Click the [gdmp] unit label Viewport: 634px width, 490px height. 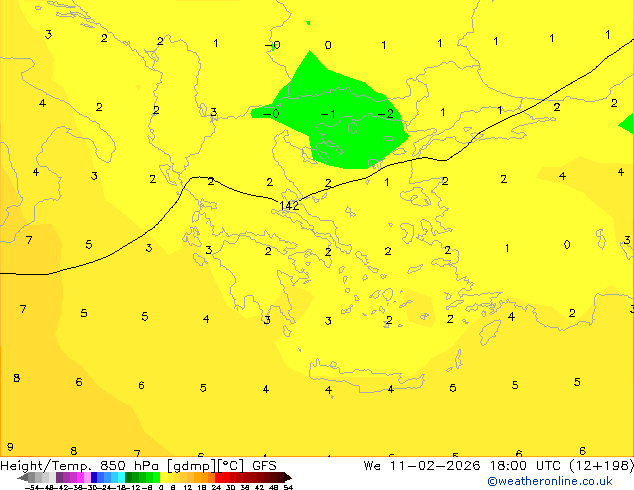(x=192, y=466)
